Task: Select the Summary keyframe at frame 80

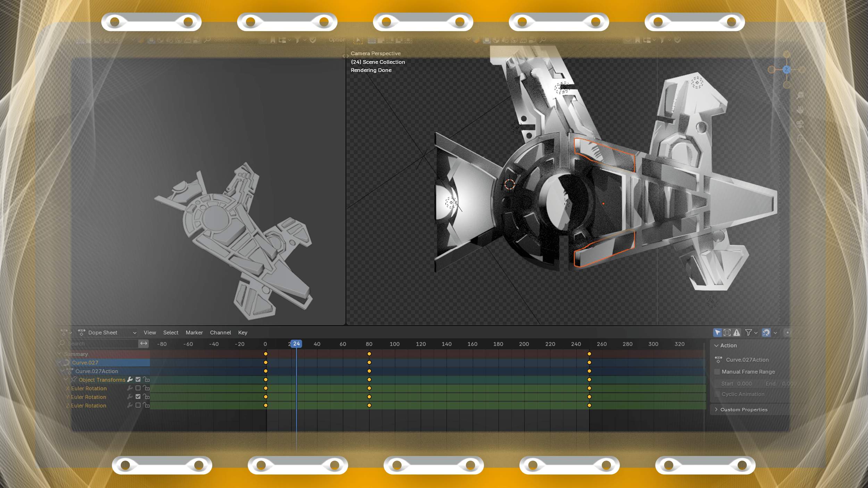Action: 369,354
